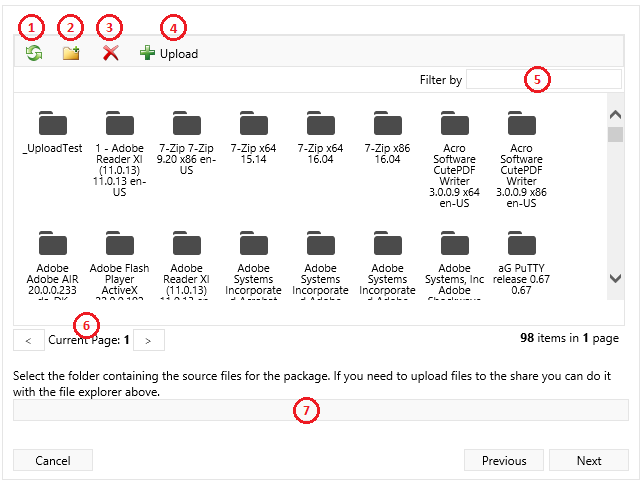Open 1 - Adobe Reader XI folder
Image resolution: width=641 pixels, height=486 pixels.
[x=119, y=125]
